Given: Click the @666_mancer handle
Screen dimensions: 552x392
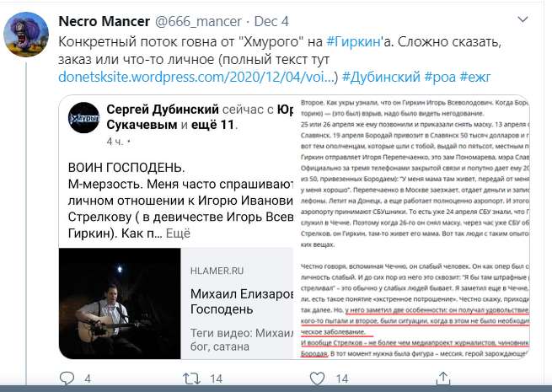Looking at the screenshot, I should pyautogui.click(x=198, y=21).
